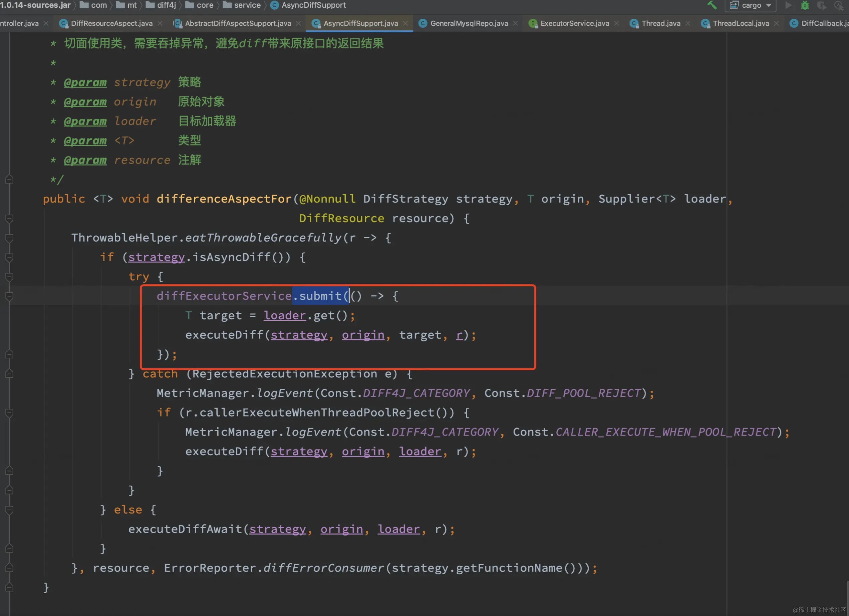Viewport: 849px width, 616px height.
Task: Collapse the try block fold marker
Action: (9, 277)
